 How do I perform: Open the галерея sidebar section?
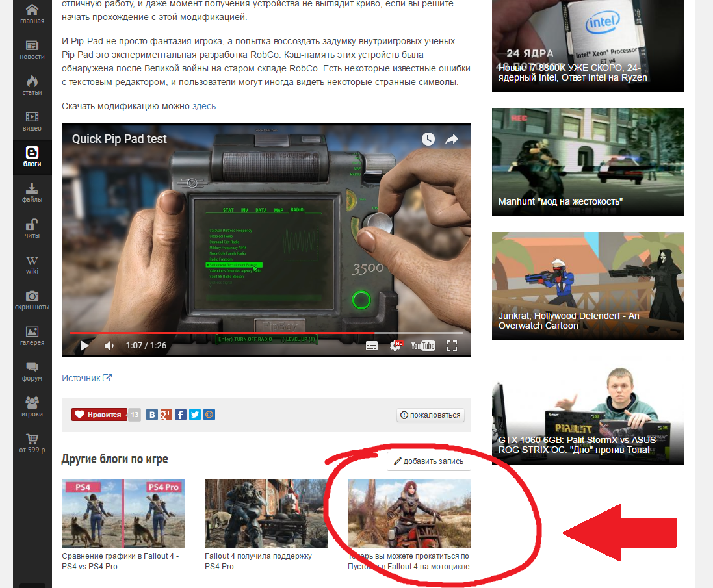(32, 336)
